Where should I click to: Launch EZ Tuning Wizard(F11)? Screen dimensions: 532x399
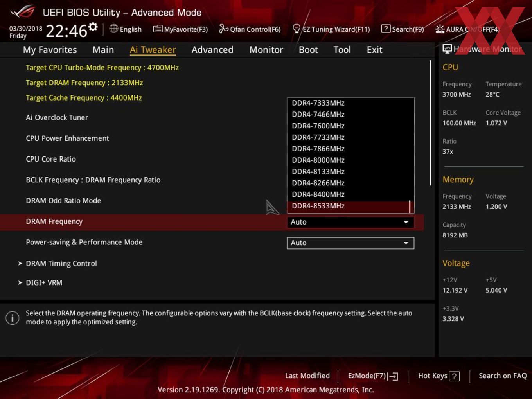pos(331,29)
